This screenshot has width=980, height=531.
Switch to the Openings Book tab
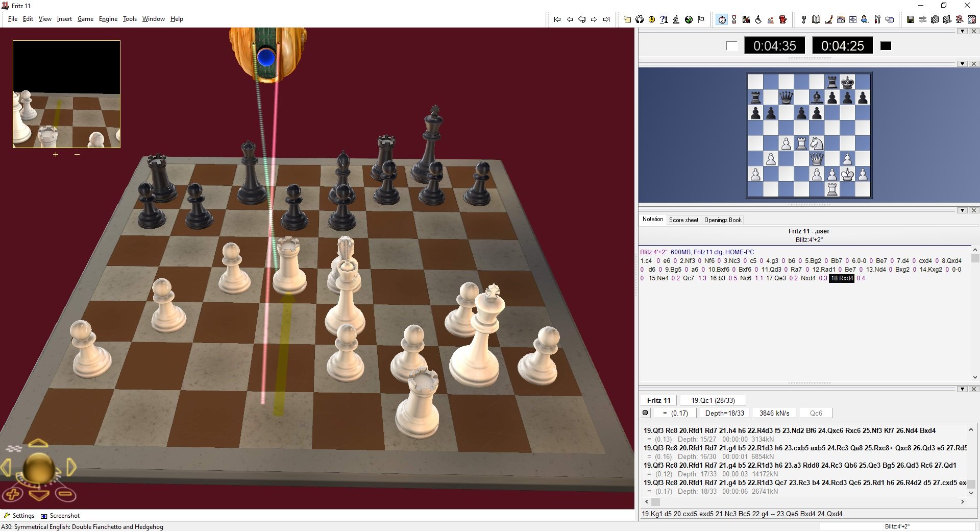(x=723, y=220)
